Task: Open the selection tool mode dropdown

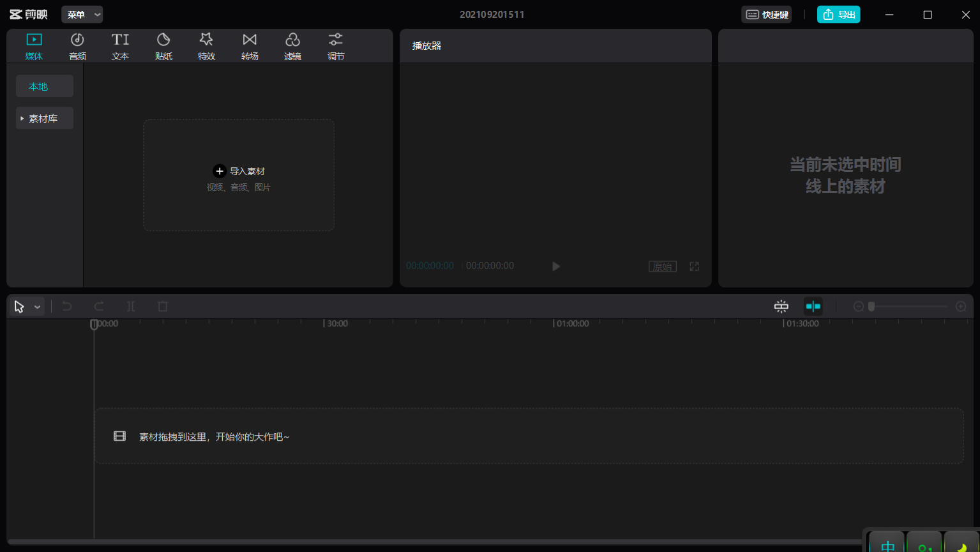Action: coord(38,307)
